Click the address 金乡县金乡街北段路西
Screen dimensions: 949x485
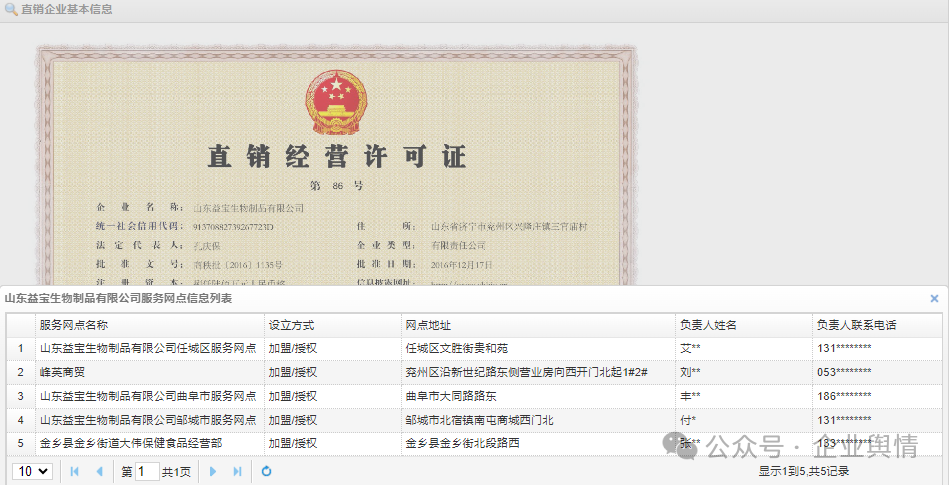tap(462, 443)
